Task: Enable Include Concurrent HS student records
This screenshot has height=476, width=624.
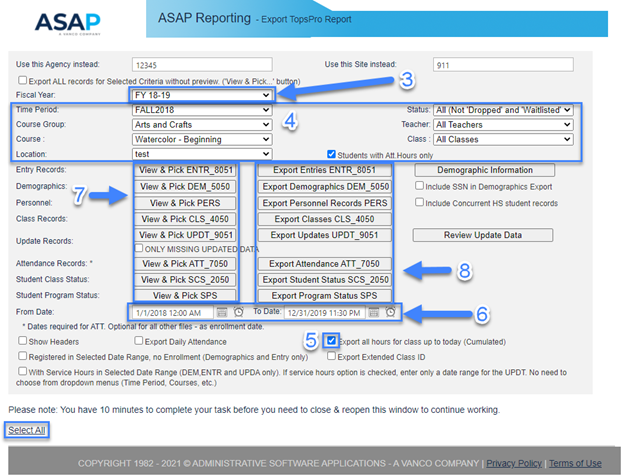Action: (419, 202)
